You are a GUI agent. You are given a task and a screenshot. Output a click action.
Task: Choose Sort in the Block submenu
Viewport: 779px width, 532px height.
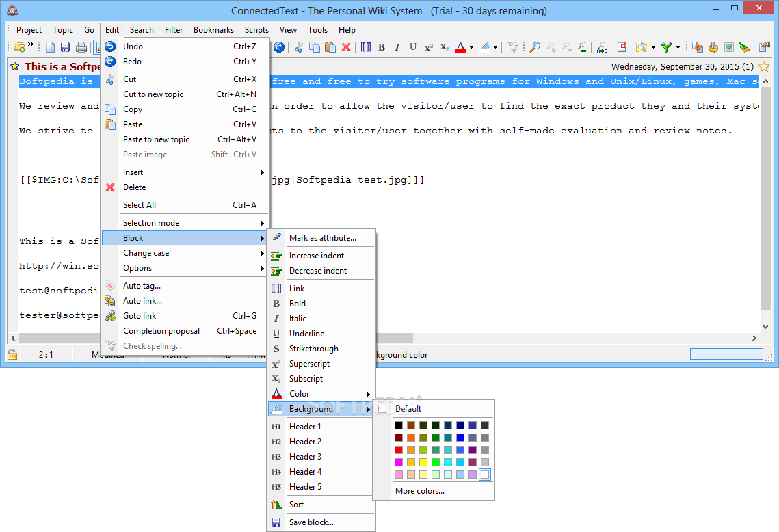coord(321,505)
